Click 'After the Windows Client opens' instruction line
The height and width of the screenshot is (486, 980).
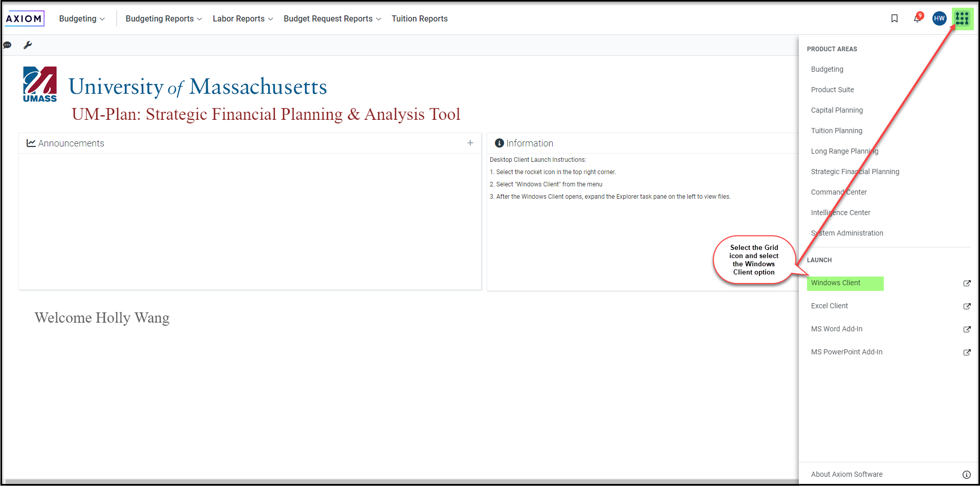(x=610, y=197)
